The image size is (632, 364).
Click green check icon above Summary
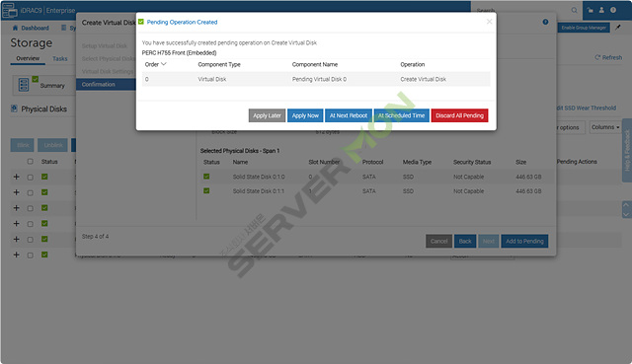tap(36, 79)
